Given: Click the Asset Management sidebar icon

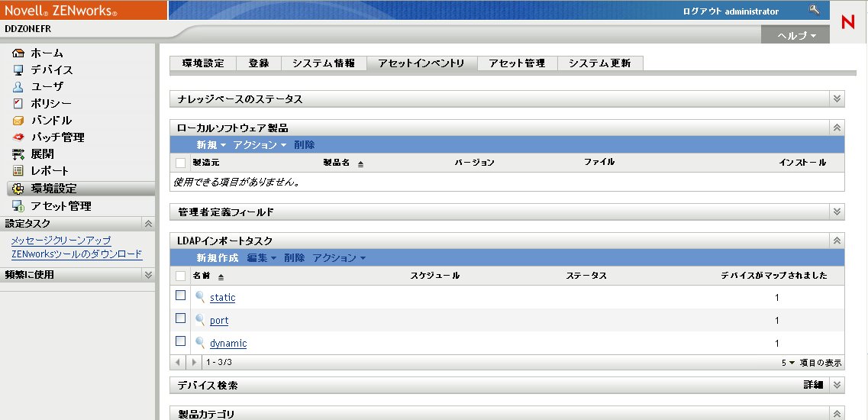Looking at the screenshot, I should tap(18, 206).
